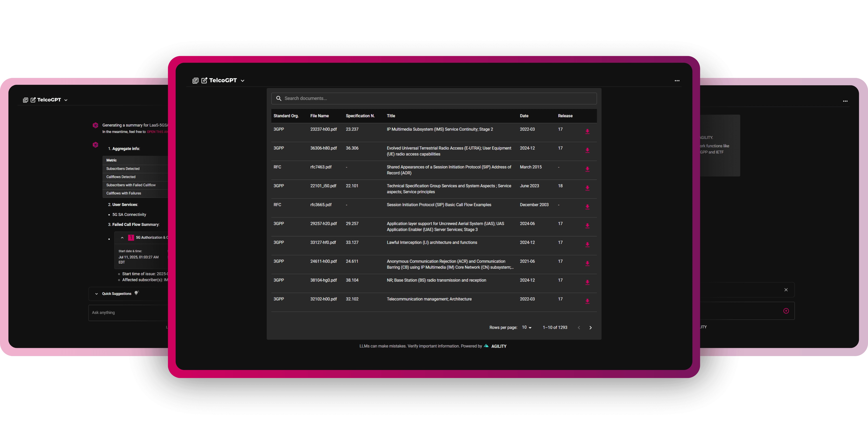Click the Telecommunication management; Architecture title

pos(429,299)
